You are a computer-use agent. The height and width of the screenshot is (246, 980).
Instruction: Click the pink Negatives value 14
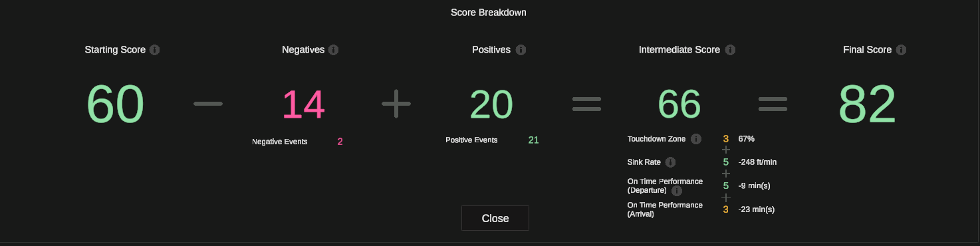click(304, 104)
